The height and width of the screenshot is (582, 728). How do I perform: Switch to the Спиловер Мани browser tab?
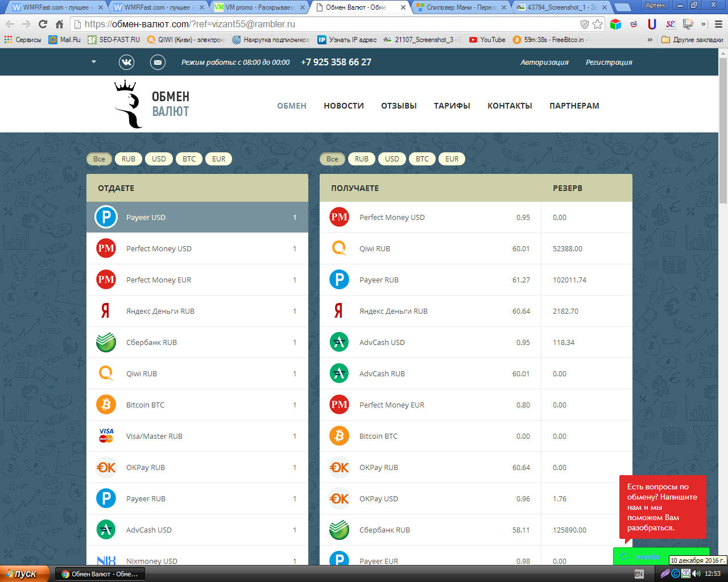[461, 7]
